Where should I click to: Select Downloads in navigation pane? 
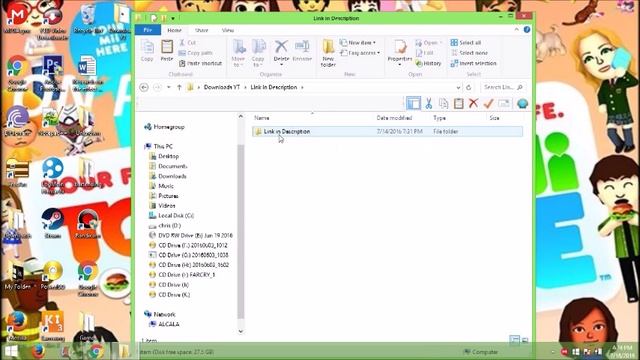[168, 176]
